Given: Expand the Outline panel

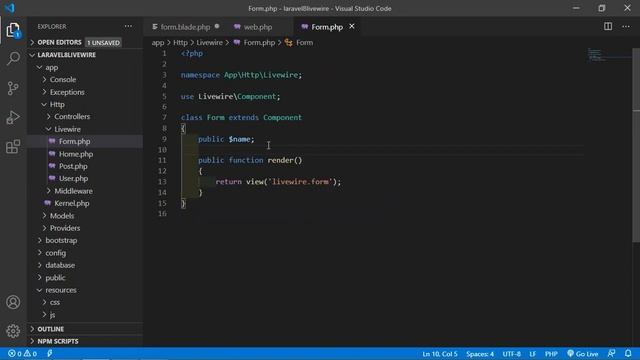Looking at the screenshot, I should tap(51, 329).
